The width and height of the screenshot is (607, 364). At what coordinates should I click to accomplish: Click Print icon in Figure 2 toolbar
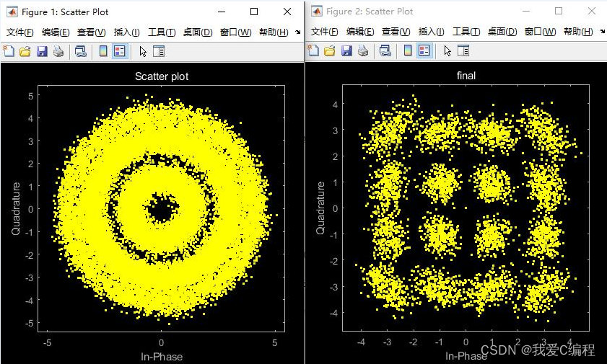(362, 50)
